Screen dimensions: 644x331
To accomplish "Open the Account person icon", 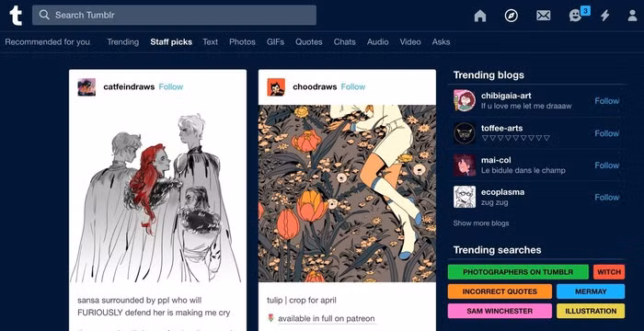I will [633, 16].
